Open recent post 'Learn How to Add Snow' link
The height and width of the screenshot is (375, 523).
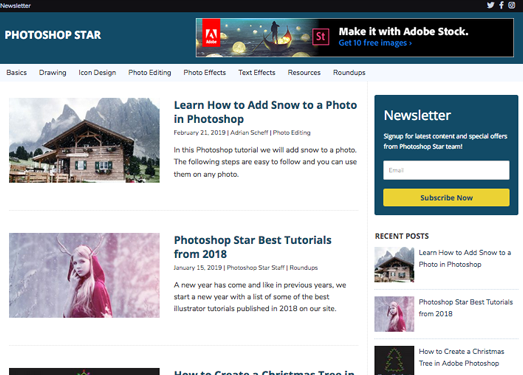(x=465, y=258)
